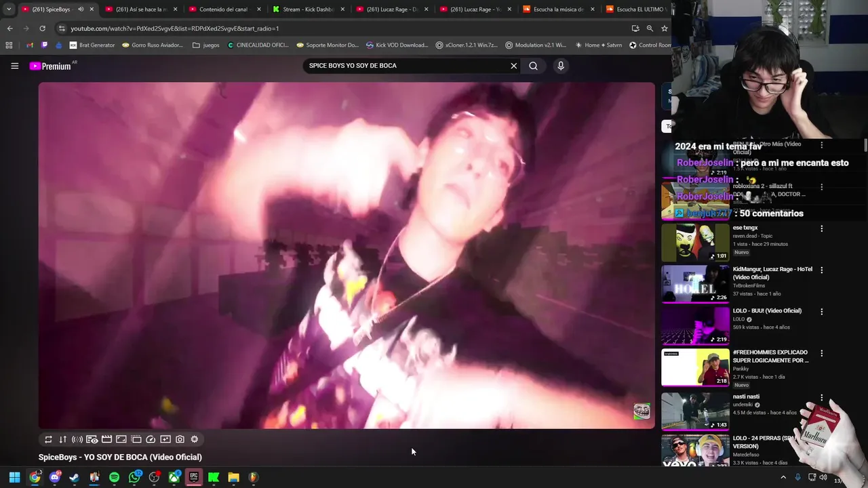
Task: Click the main video player area
Action: coord(347,256)
